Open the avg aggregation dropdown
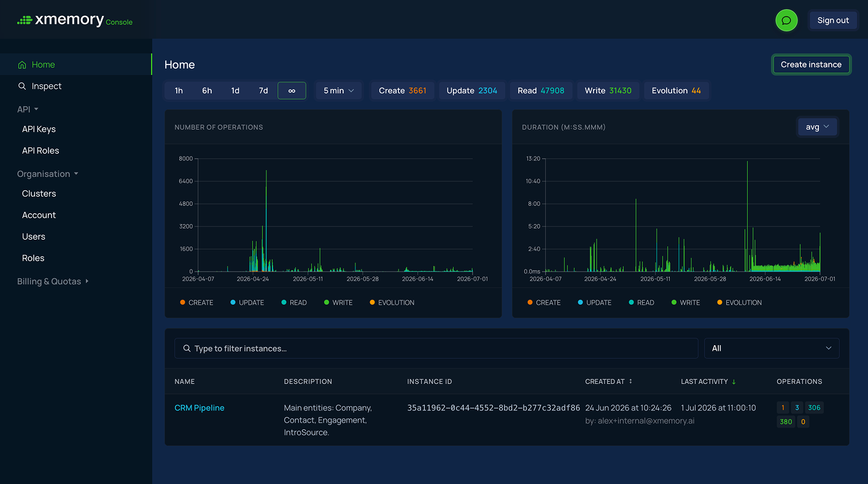This screenshot has width=868, height=484. click(x=817, y=127)
